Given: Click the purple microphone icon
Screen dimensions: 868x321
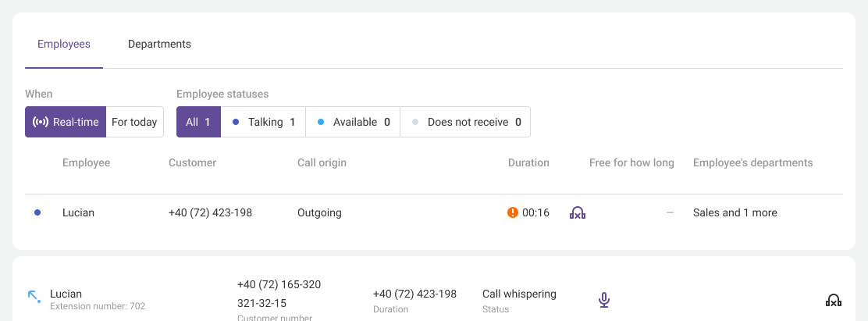Looking at the screenshot, I should pyautogui.click(x=603, y=300).
